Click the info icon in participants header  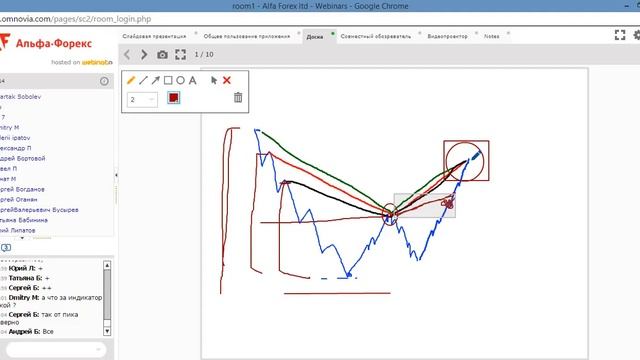pyautogui.click(x=104, y=81)
